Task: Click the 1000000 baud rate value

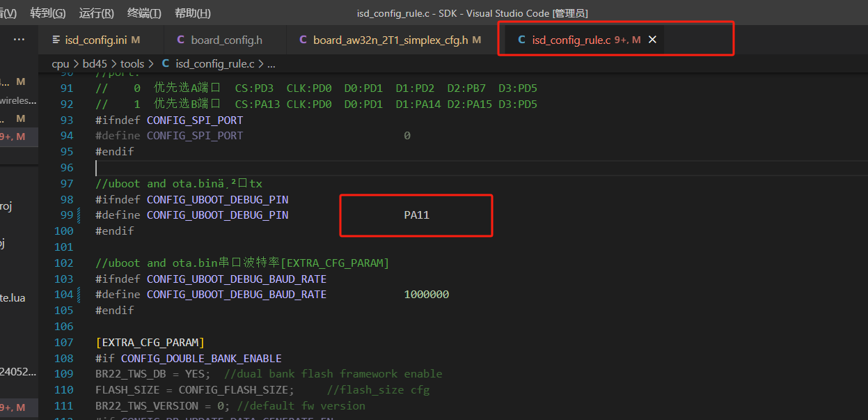Action: (x=427, y=295)
